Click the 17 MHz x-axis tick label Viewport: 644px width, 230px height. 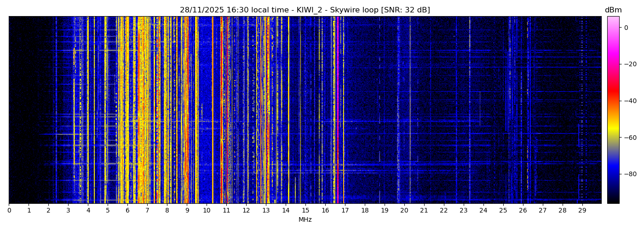click(x=345, y=210)
